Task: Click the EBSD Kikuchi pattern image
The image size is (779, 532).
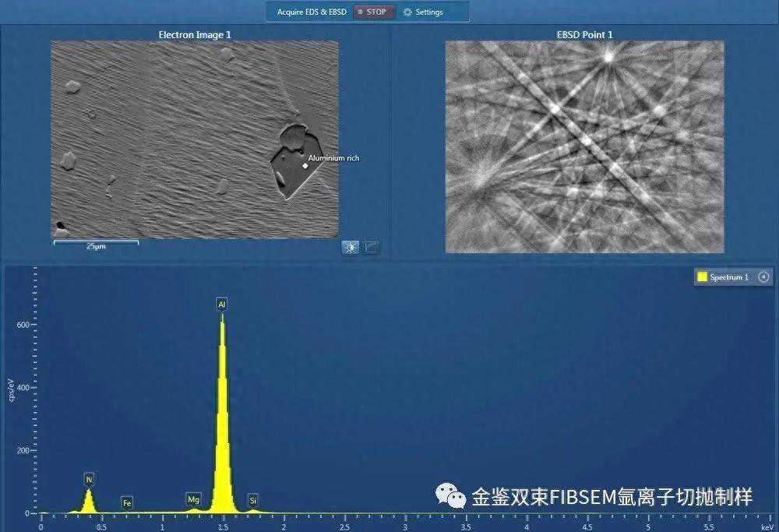Action: 584,146
